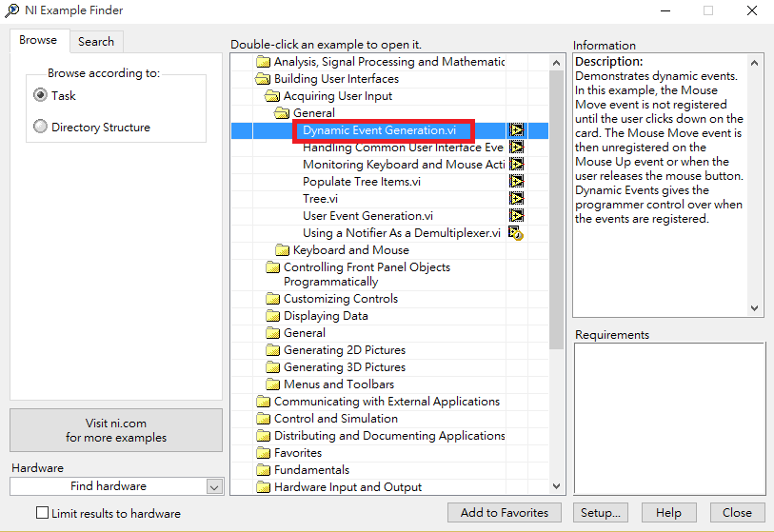Select Handling Common User Interface Events example
Image resolution: width=774 pixels, height=532 pixels.
[x=403, y=148]
